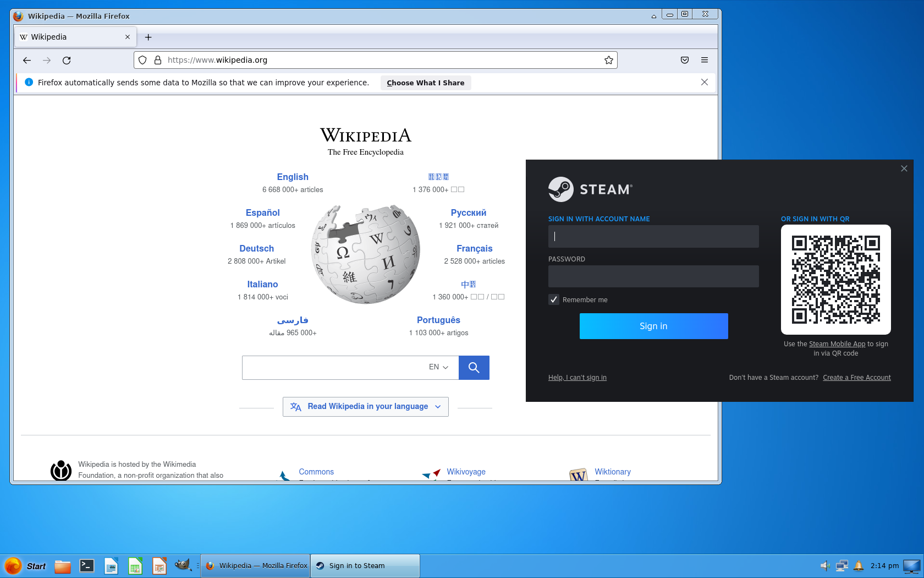Click Choose What I Share

point(426,83)
